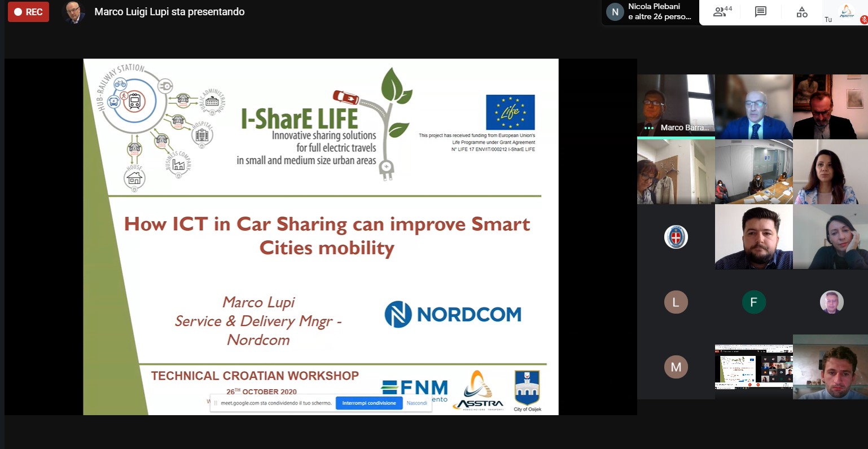Select the video tile of the man in the blue tie
Screen dimensions: 868x449
click(753, 107)
